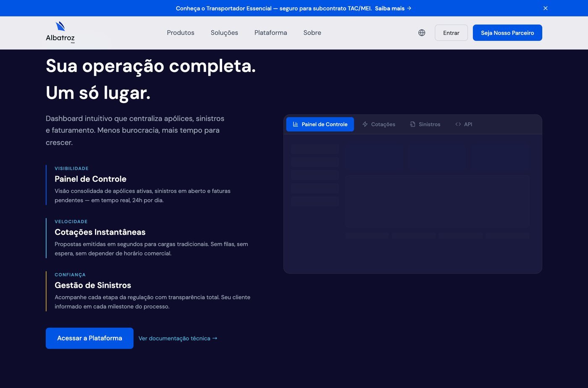Click the VELOCIDADE label
Screen dimensions: 588x388
pyautogui.click(x=71, y=222)
